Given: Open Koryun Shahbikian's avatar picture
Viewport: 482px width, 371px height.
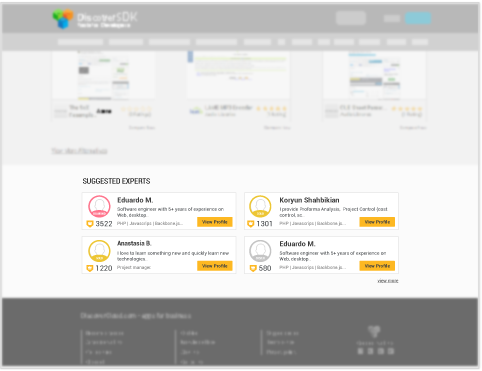Looking at the screenshot, I should tap(260, 207).
